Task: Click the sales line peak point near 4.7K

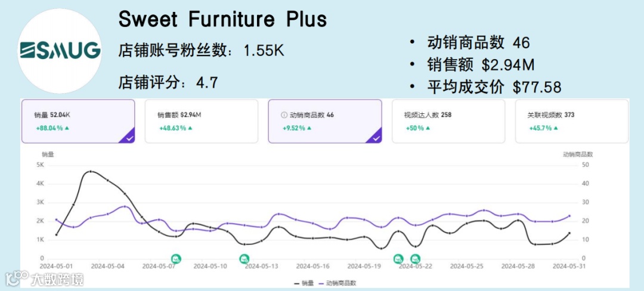Action: coord(91,172)
